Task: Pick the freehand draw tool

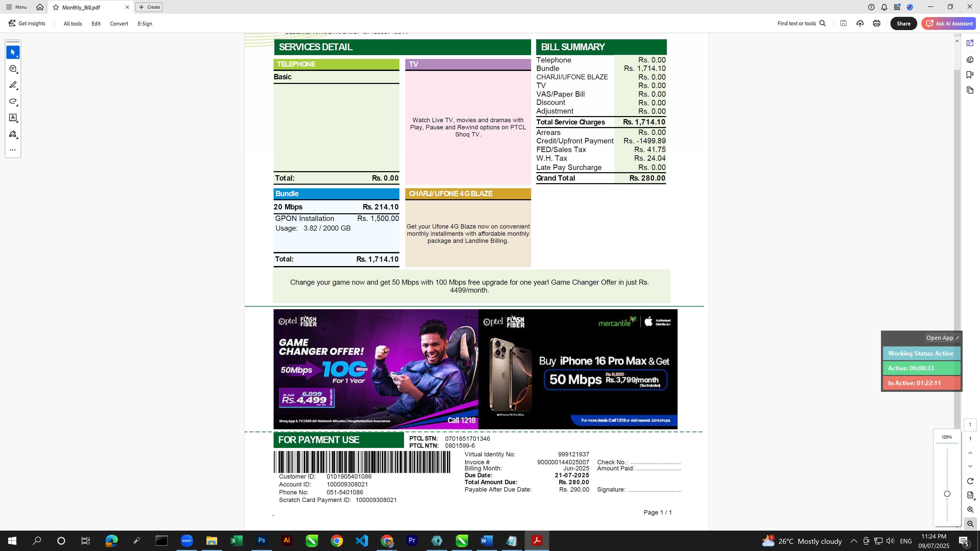Action: coord(13,102)
